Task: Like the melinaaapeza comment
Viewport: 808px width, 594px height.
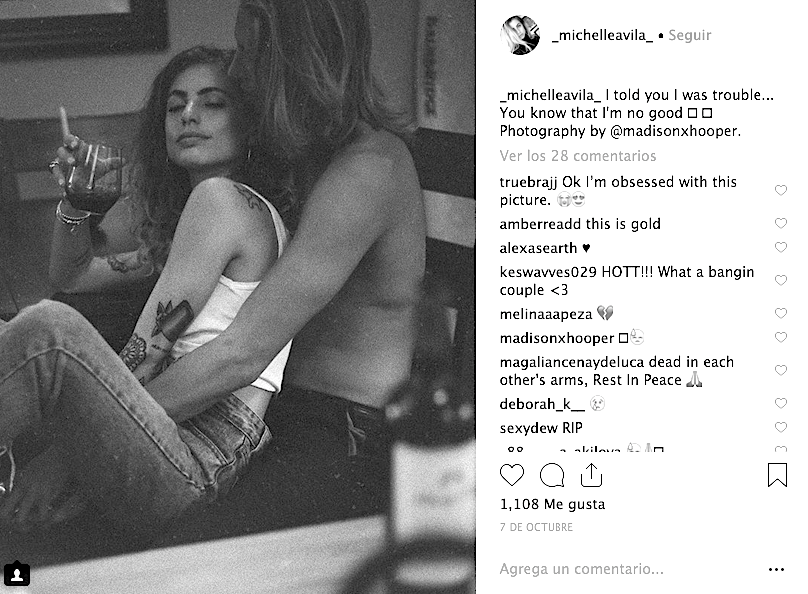Action: point(781,314)
